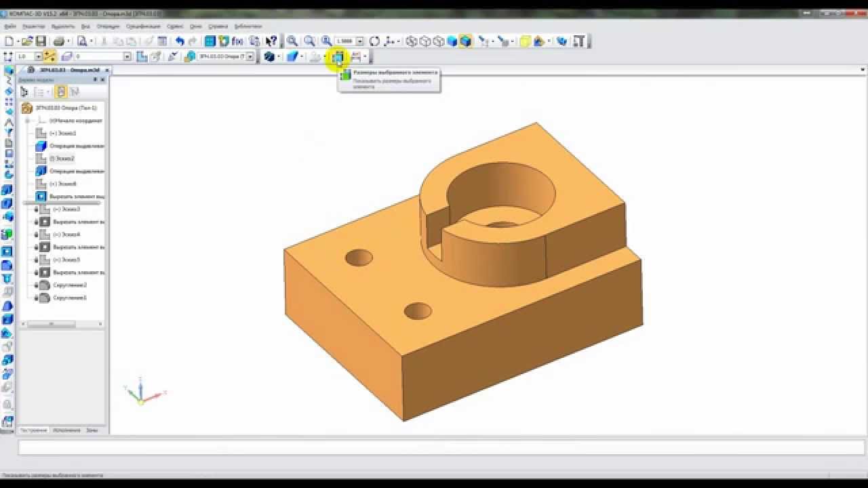Open the scale factor dropdown in toolbar
The width and height of the screenshot is (868, 488).
[x=359, y=41]
